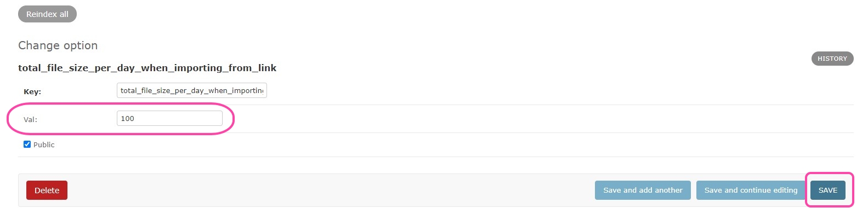The image size is (868, 208).
Task: Choose Save and add another
Action: [643, 190]
